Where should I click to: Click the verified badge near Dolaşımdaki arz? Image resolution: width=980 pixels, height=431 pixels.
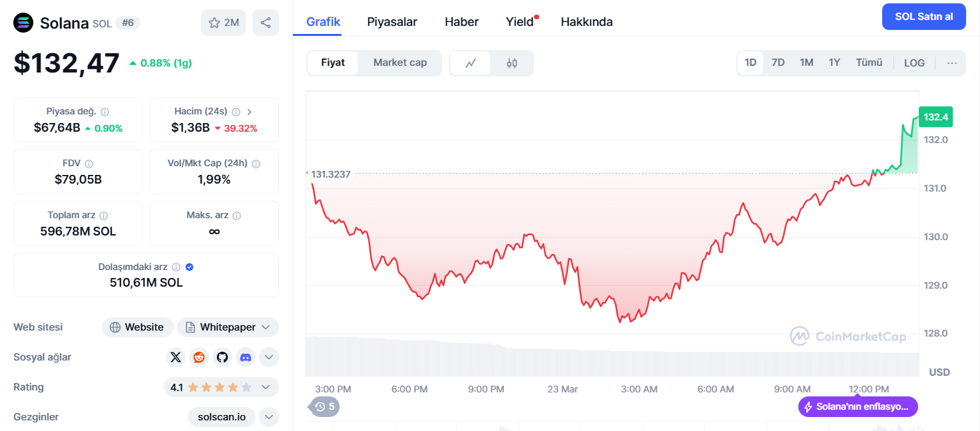190,267
